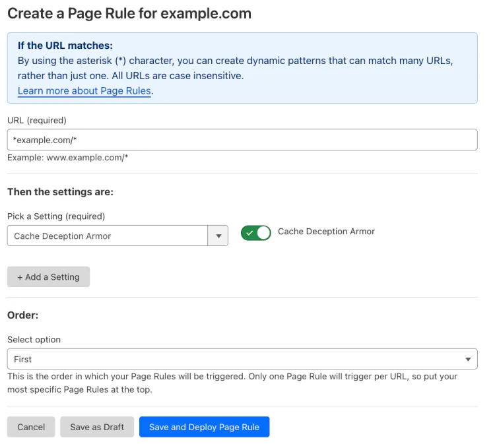Click the URL pattern input field

(242, 140)
